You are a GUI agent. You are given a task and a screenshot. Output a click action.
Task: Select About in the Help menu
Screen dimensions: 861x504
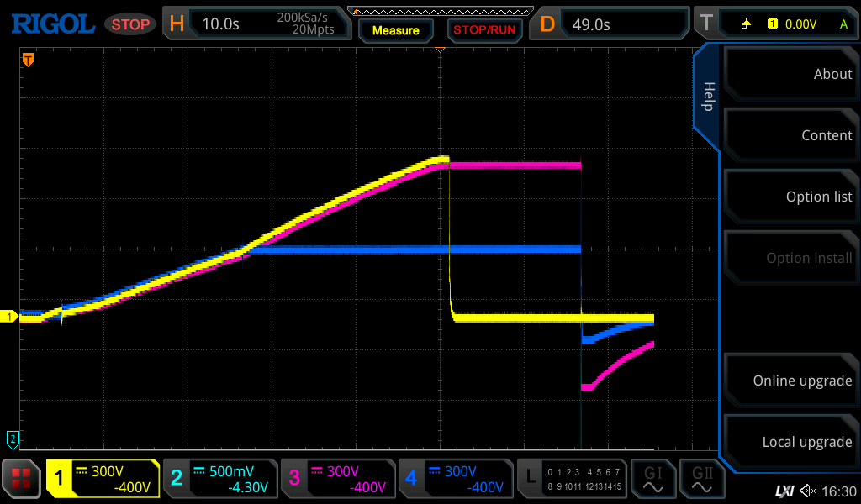coord(790,74)
